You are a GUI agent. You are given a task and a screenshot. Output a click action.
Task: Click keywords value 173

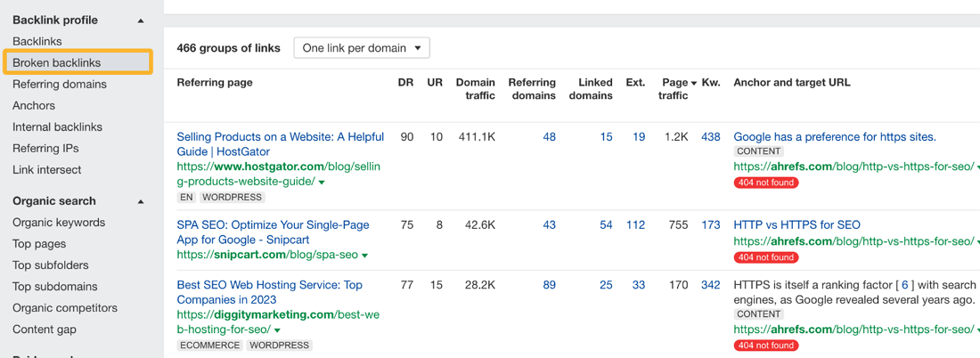711,225
